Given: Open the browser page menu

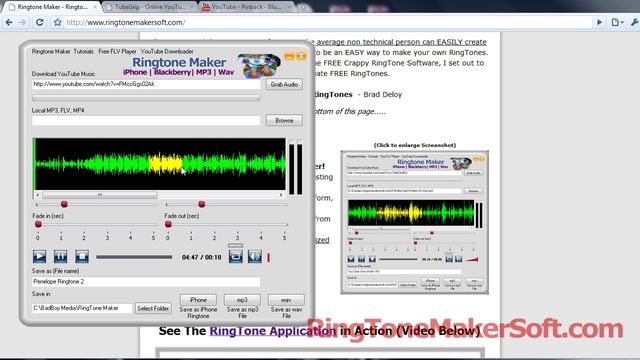Looking at the screenshot, I should point(617,22).
